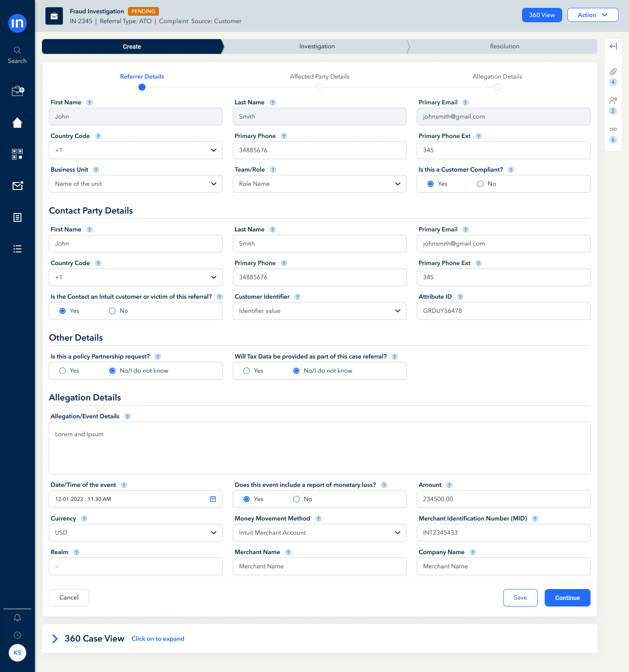Click the Continue button

click(x=567, y=598)
